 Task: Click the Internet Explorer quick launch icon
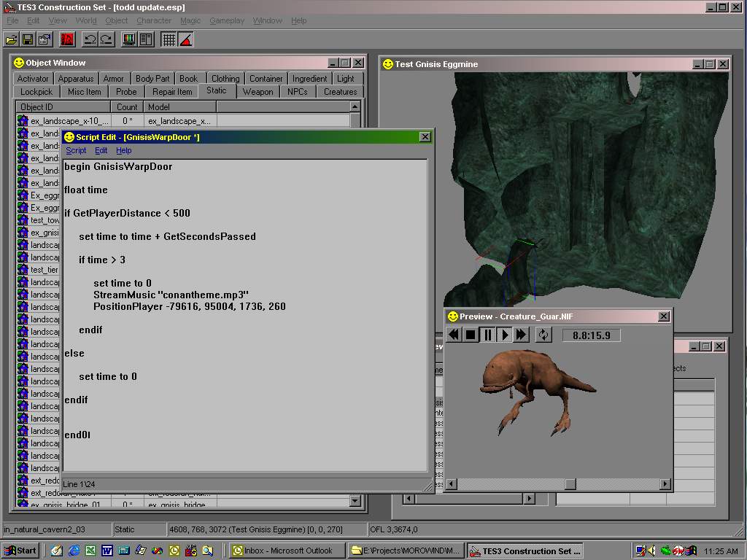(74, 551)
